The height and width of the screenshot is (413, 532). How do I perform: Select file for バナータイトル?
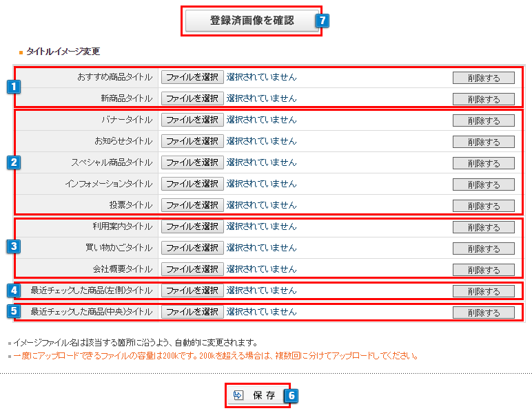click(x=192, y=120)
